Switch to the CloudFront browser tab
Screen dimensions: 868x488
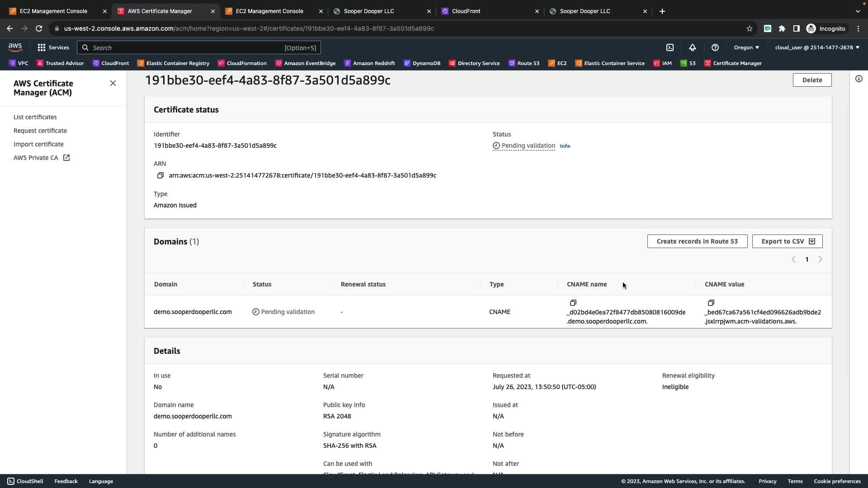point(466,11)
